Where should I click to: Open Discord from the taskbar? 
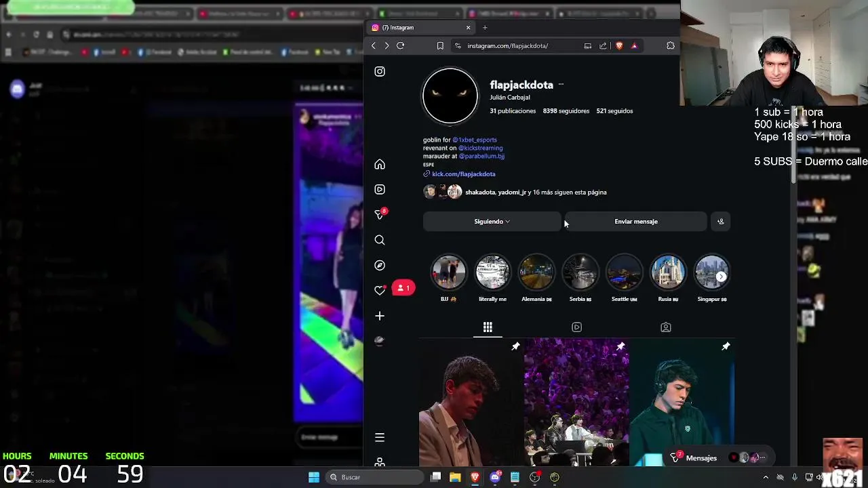495,477
